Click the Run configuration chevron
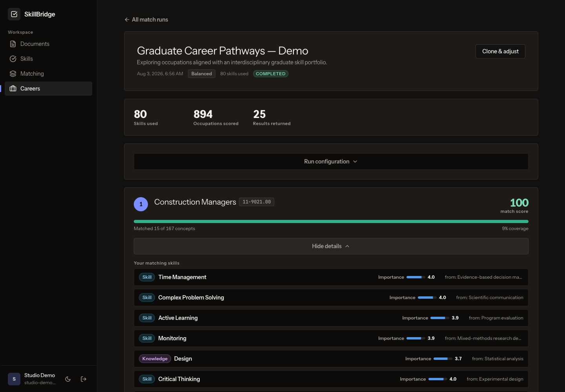Viewport: 565px width, 392px height. (x=355, y=162)
